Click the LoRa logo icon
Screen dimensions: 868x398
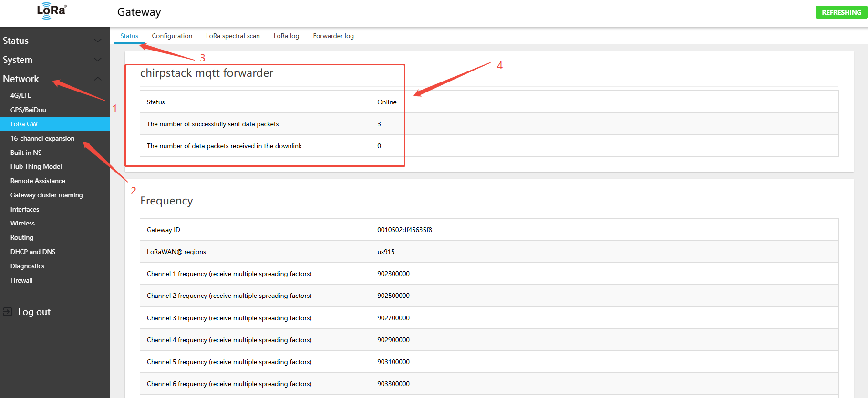click(52, 11)
